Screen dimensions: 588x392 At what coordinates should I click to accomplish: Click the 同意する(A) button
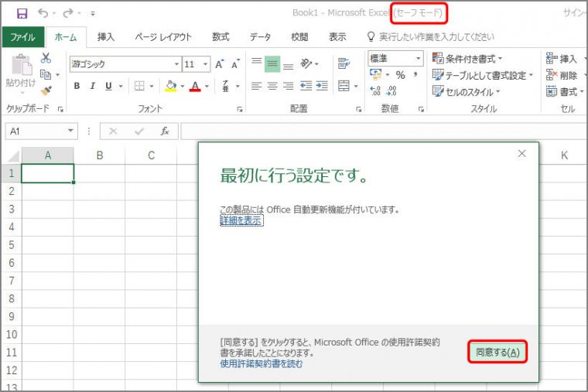pos(497,352)
